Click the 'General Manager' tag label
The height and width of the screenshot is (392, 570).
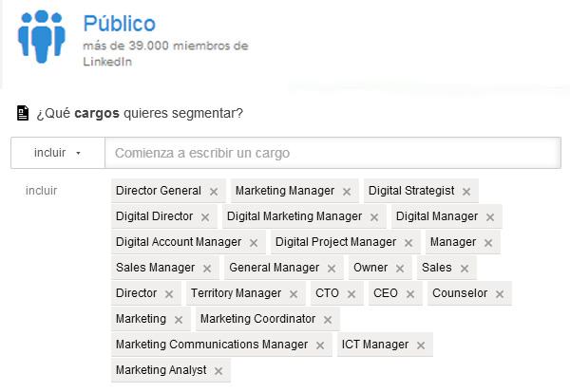tap(275, 268)
